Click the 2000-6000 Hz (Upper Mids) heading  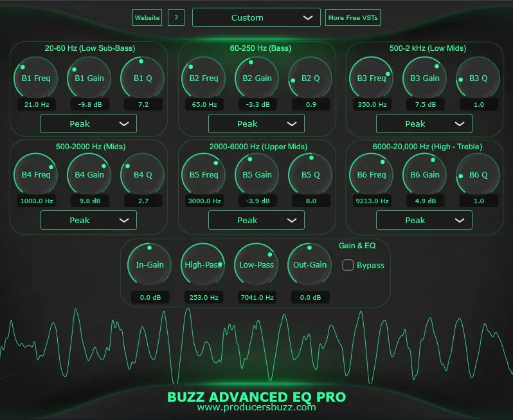click(258, 147)
